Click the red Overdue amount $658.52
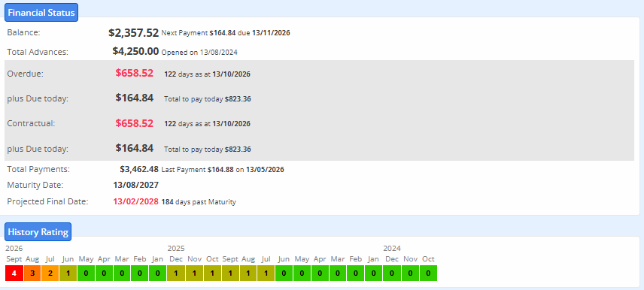This screenshot has width=644, height=290. click(x=135, y=74)
